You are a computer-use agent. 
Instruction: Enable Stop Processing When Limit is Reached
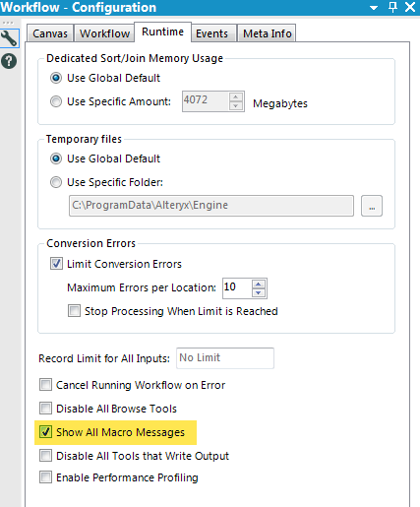click(x=74, y=311)
